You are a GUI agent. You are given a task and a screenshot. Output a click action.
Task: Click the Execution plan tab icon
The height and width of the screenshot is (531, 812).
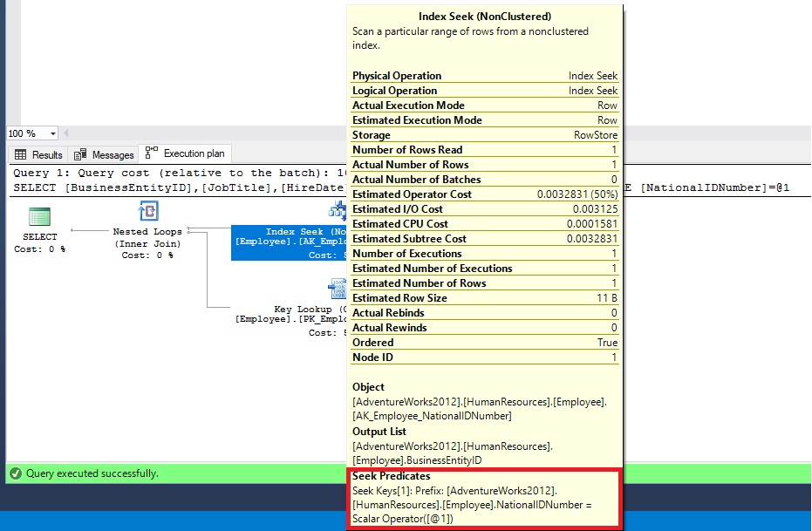click(152, 153)
